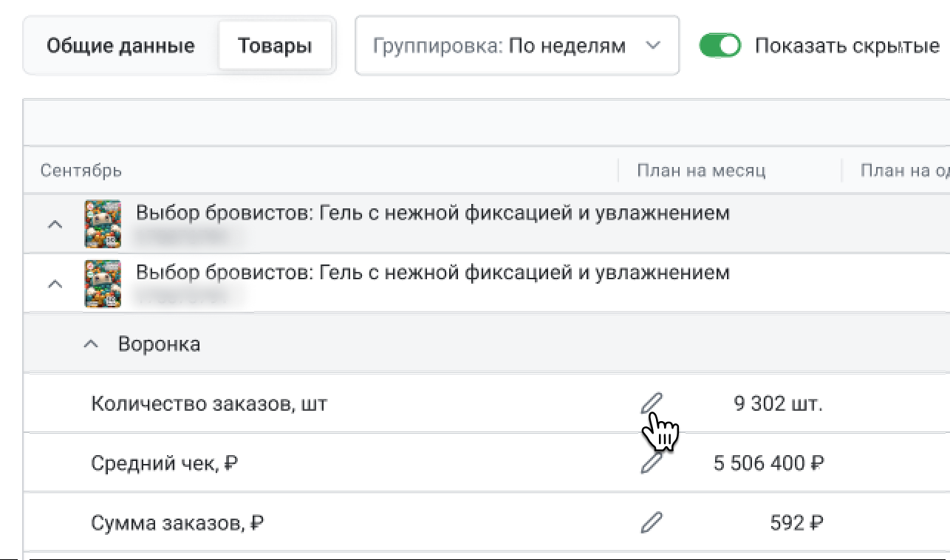Click the 592 ₽ plan value

(796, 524)
